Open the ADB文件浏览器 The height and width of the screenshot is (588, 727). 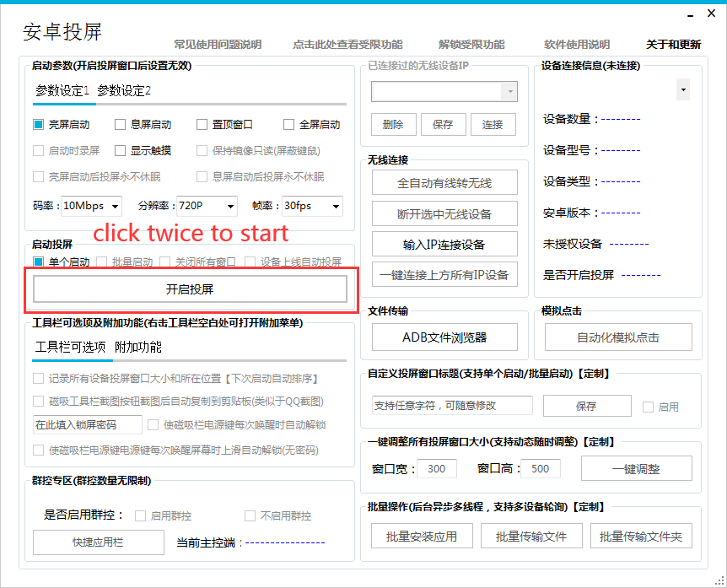444,337
